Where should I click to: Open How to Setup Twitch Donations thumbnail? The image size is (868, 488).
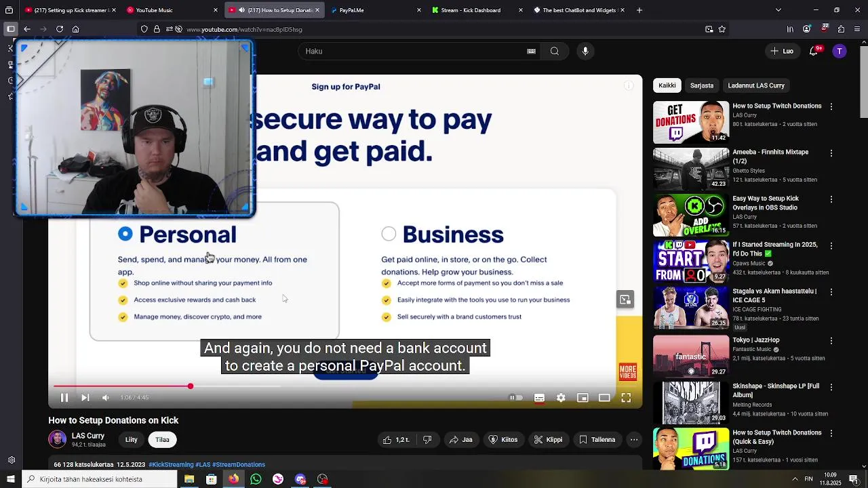[x=691, y=122]
